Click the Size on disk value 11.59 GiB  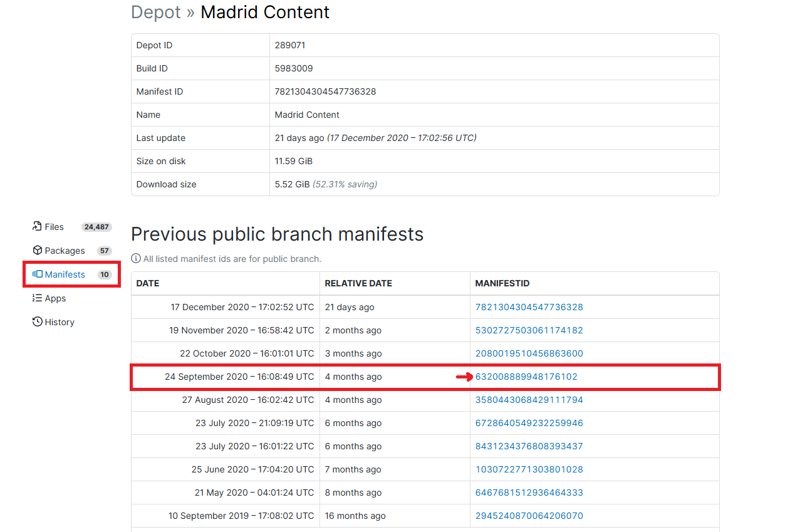coord(294,161)
